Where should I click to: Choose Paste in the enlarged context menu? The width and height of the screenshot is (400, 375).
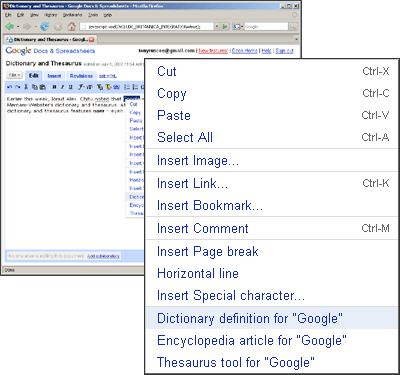pyautogui.click(x=272, y=115)
